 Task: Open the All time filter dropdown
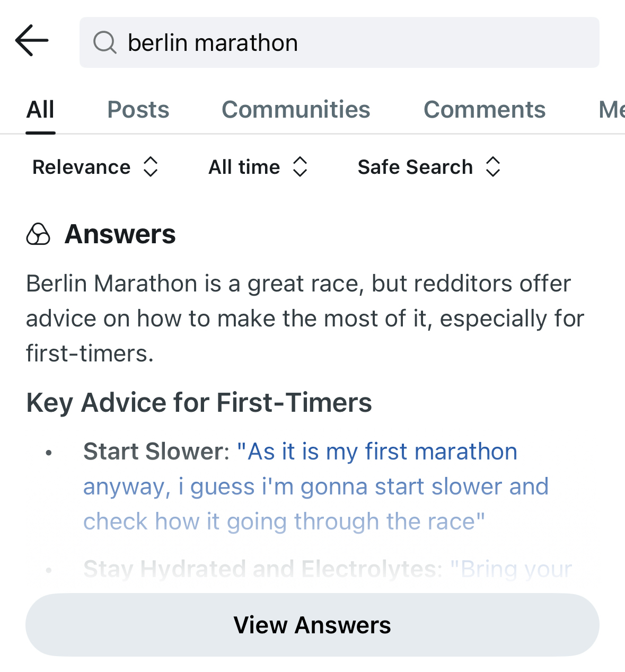tap(258, 167)
